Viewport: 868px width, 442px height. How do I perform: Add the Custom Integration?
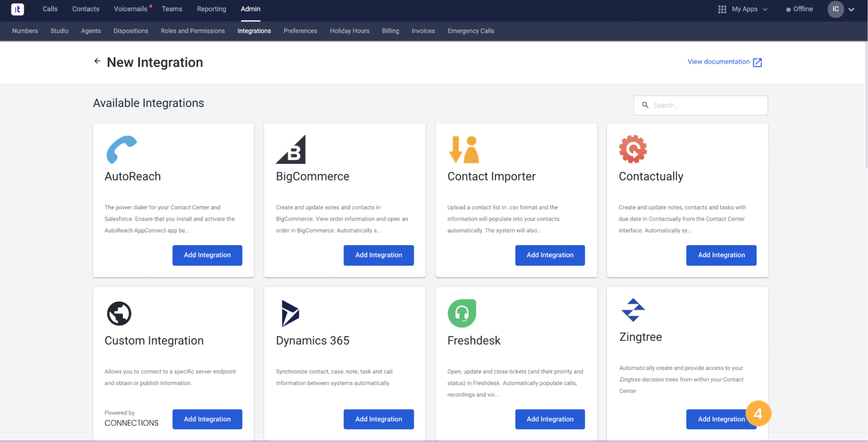(x=207, y=419)
